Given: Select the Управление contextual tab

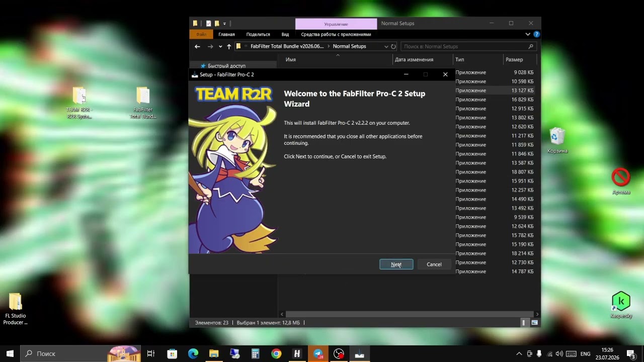Looking at the screenshot, I should 336,24.
